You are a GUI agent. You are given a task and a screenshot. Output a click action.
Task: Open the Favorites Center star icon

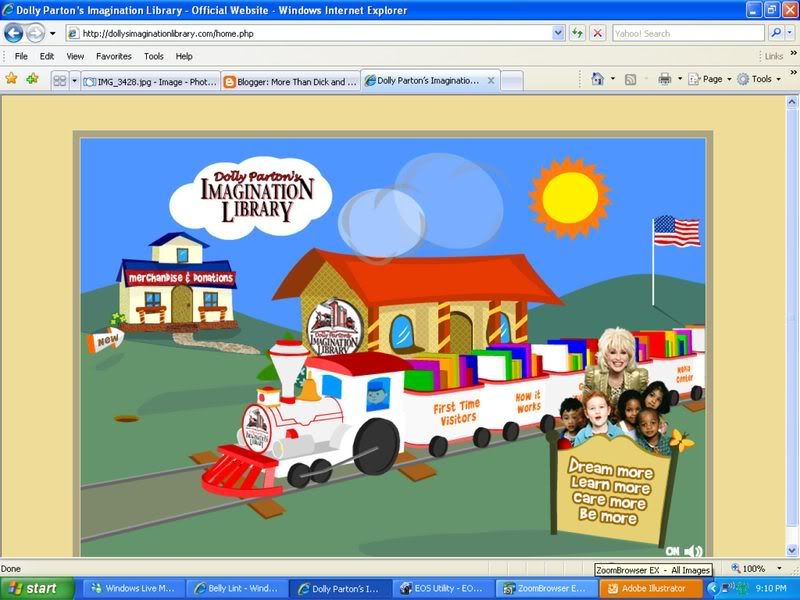[11, 79]
